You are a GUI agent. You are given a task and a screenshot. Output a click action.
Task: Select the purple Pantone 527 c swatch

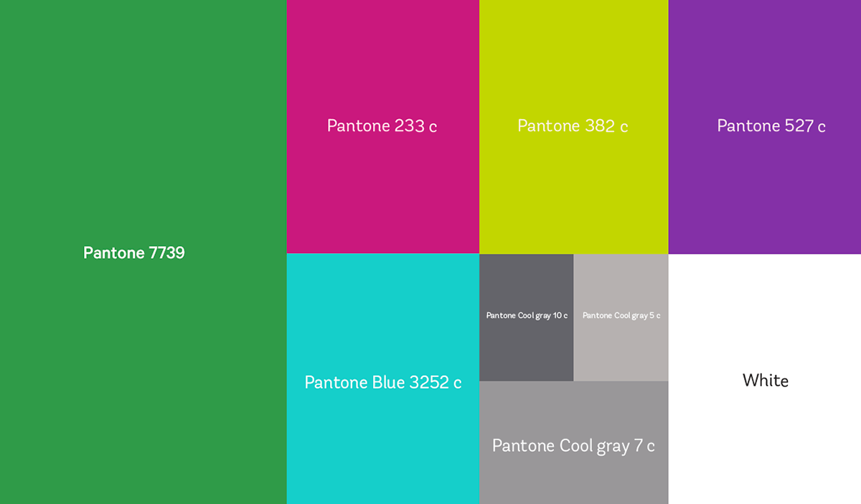click(765, 127)
